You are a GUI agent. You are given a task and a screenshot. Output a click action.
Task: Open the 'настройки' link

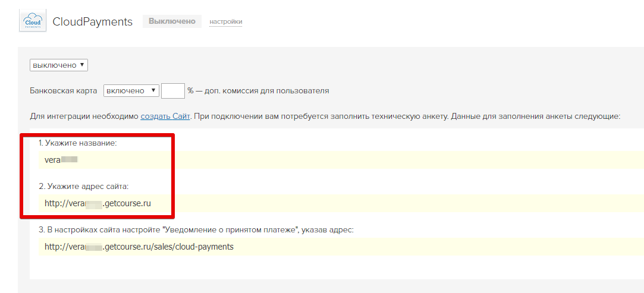(x=225, y=22)
